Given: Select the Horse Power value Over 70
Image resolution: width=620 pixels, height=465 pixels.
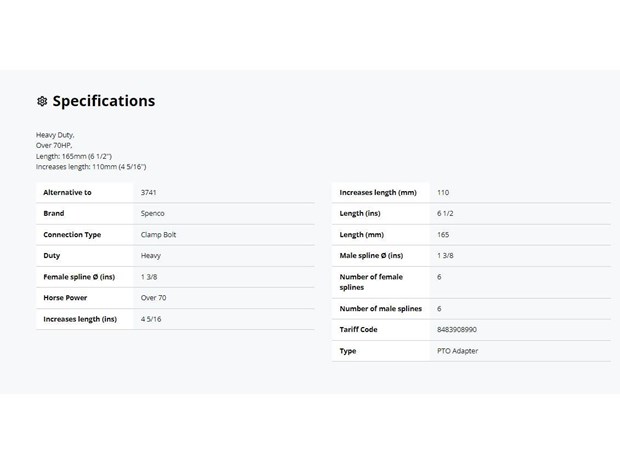Looking at the screenshot, I should [x=153, y=298].
